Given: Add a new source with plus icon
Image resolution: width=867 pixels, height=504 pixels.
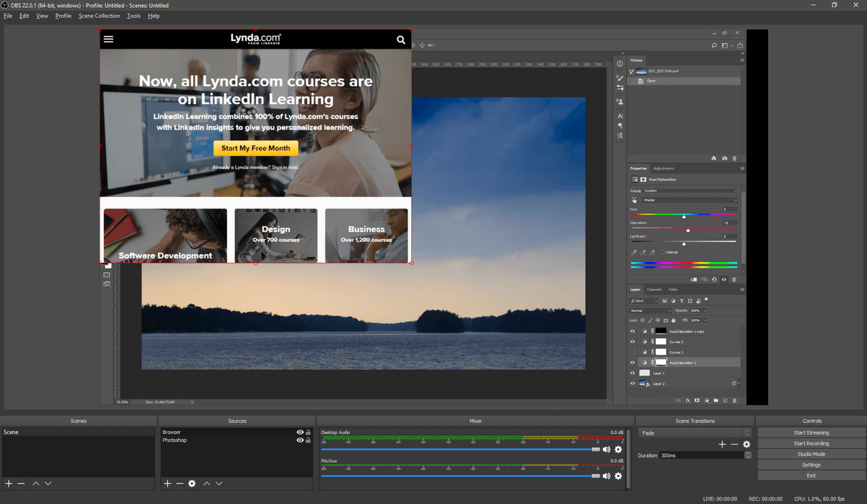Looking at the screenshot, I should [x=168, y=483].
